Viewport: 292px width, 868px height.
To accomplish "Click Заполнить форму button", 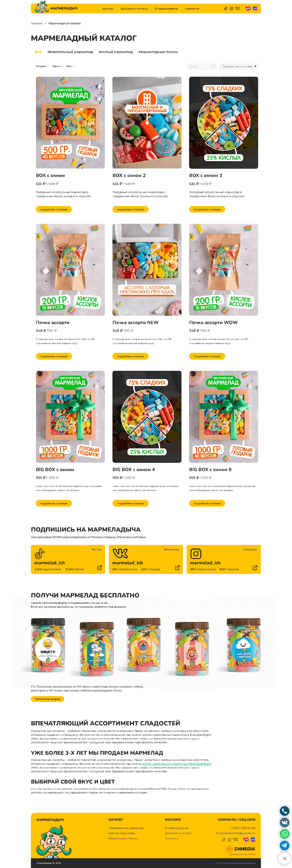I will click(x=47, y=699).
